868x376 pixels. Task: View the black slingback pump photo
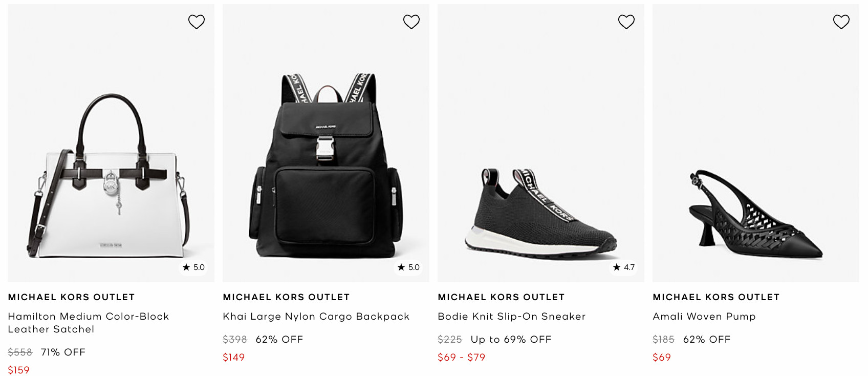coord(755,213)
